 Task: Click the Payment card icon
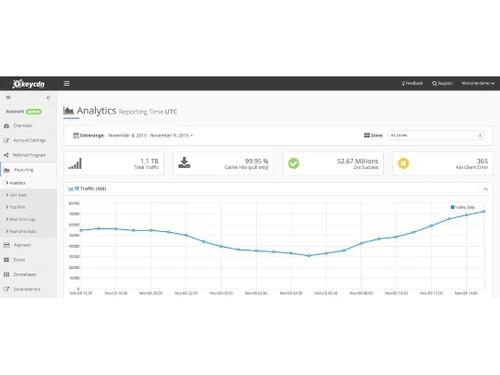click(6, 245)
